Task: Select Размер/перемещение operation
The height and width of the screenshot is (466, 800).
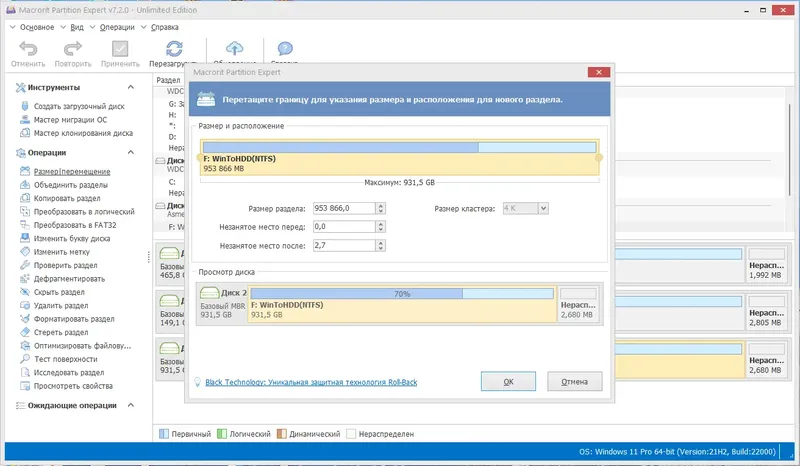Action: coord(72,171)
